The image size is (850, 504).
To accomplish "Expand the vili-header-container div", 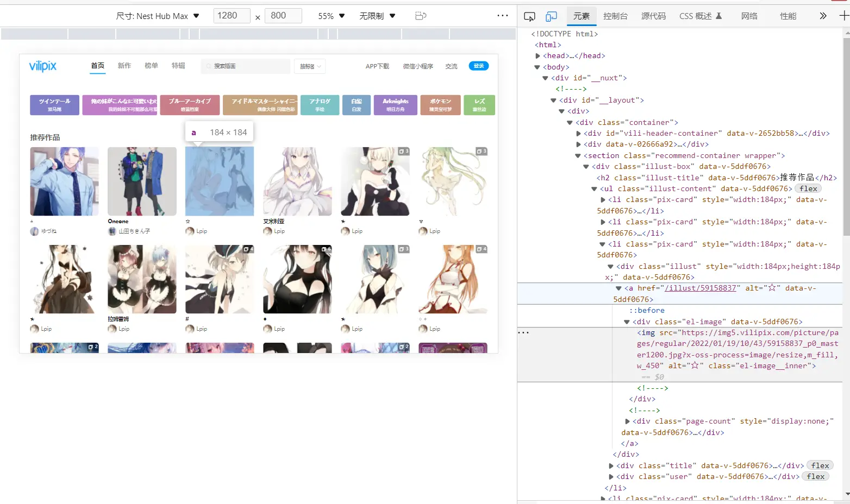I will [x=578, y=134].
